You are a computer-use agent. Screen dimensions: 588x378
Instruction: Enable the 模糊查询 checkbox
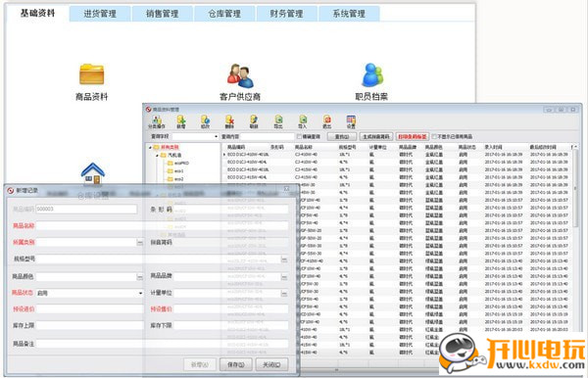299,137
